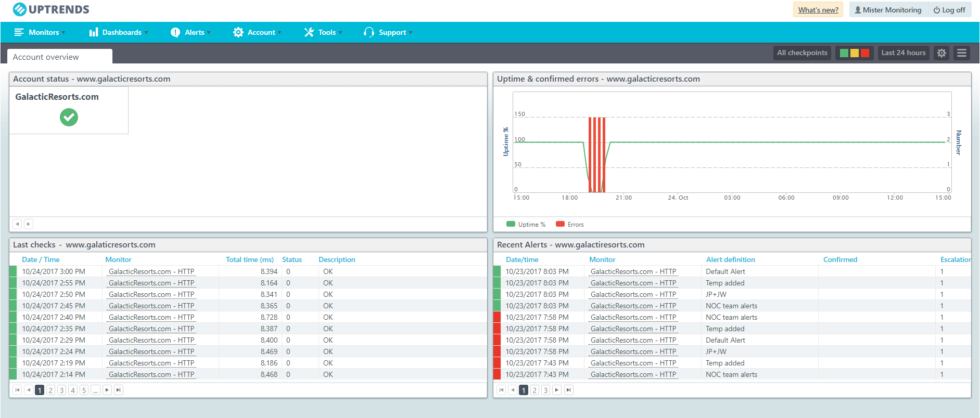Open monitor link for 2:40 PM check

(151, 317)
